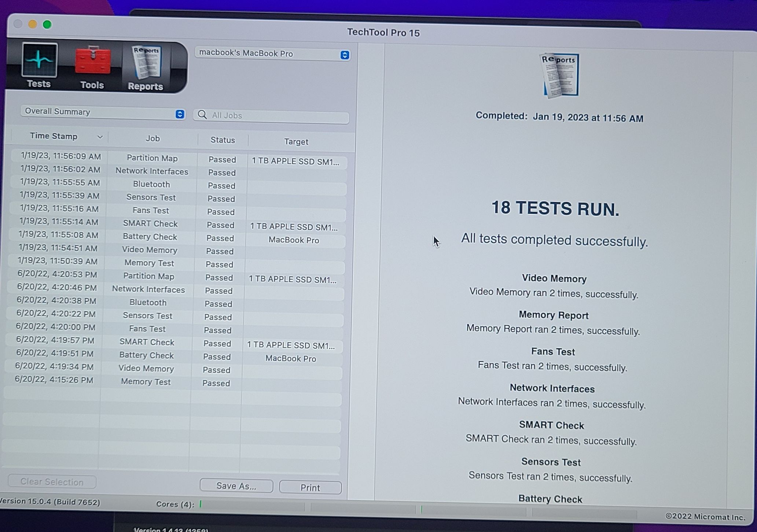
Task: Sort by the Status column header
Action: [223, 140]
